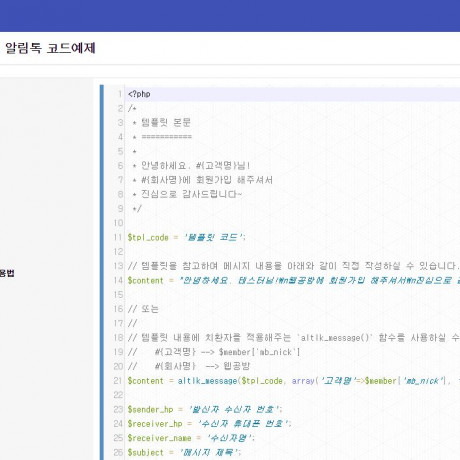The width and height of the screenshot is (460, 460).
Task: Click the $subject assignment line
Action: tap(184, 452)
